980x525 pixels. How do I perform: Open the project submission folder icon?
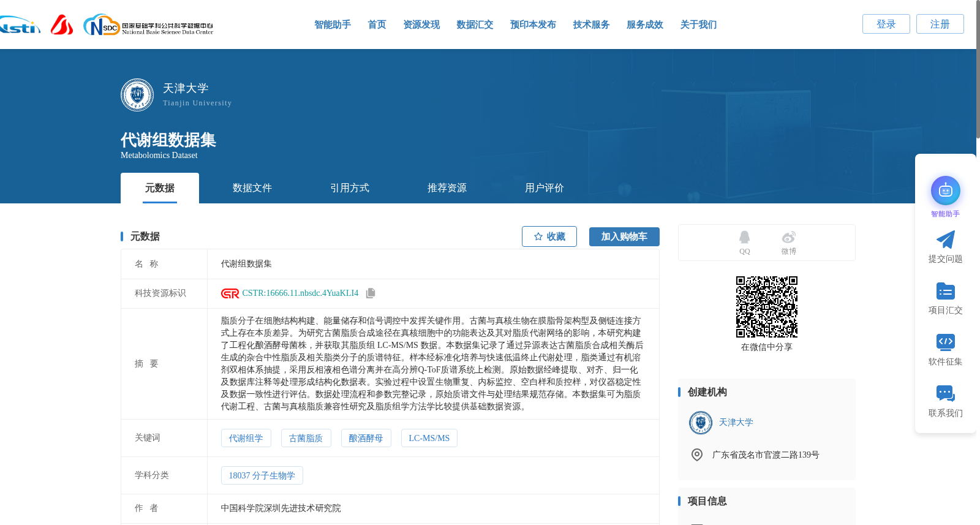click(x=946, y=291)
